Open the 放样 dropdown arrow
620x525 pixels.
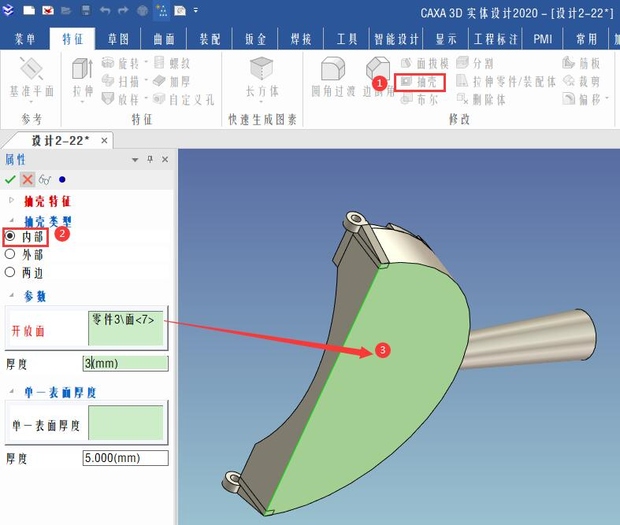(146, 98)
